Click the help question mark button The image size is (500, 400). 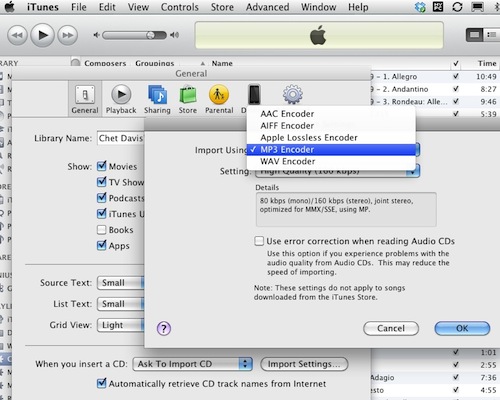[164, 329]
